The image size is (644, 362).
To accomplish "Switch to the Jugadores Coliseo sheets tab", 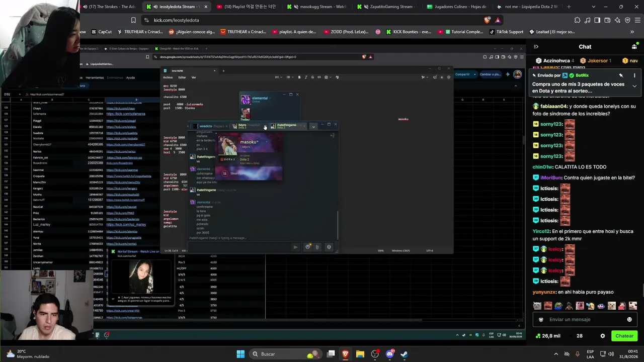I will [457, 7].
